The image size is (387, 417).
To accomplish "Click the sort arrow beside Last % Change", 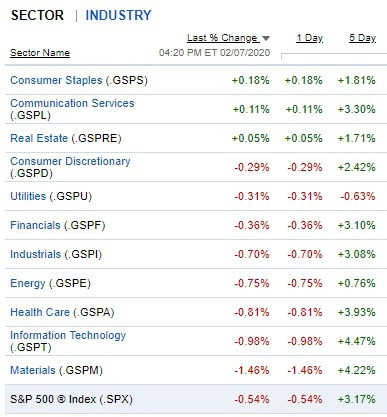I will click(x=266, y=38).
